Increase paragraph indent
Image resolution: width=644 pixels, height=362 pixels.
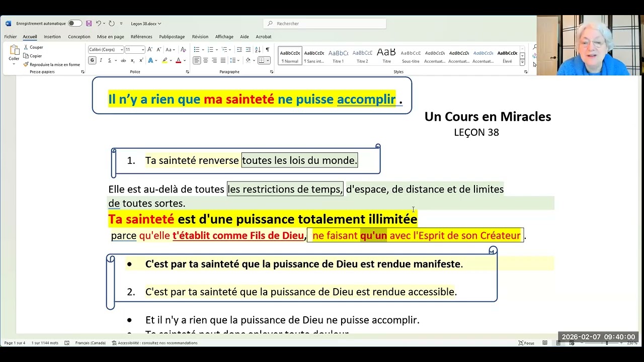(248, 49)
